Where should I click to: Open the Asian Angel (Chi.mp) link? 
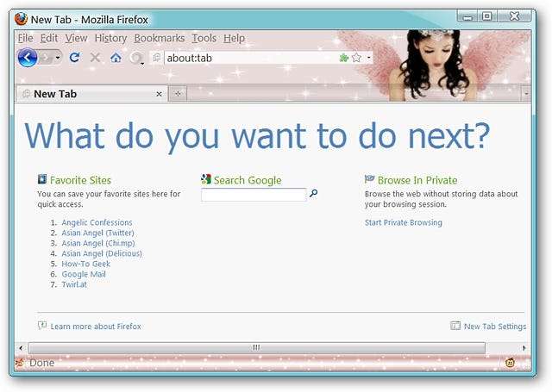pyautogui.click(x=98, y=243)
